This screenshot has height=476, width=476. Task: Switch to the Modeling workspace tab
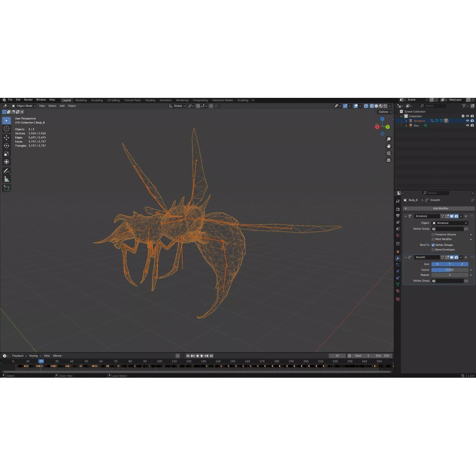[81, 100]
